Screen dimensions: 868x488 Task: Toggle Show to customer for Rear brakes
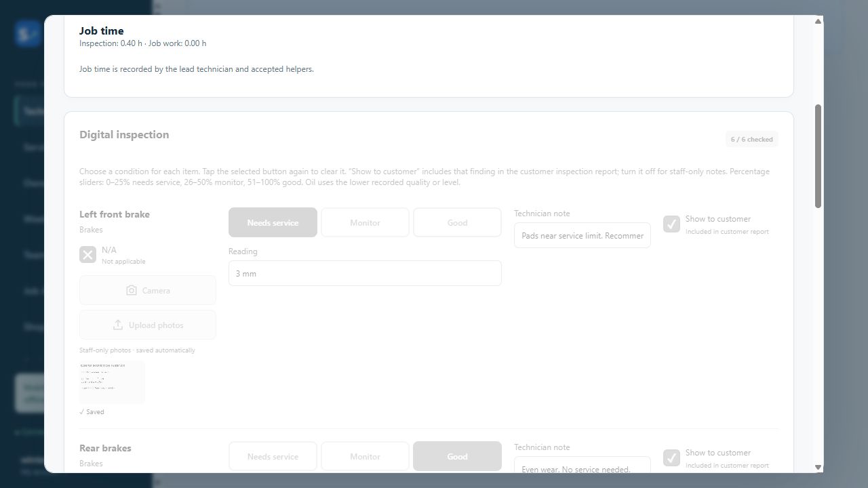coord(671,458)
